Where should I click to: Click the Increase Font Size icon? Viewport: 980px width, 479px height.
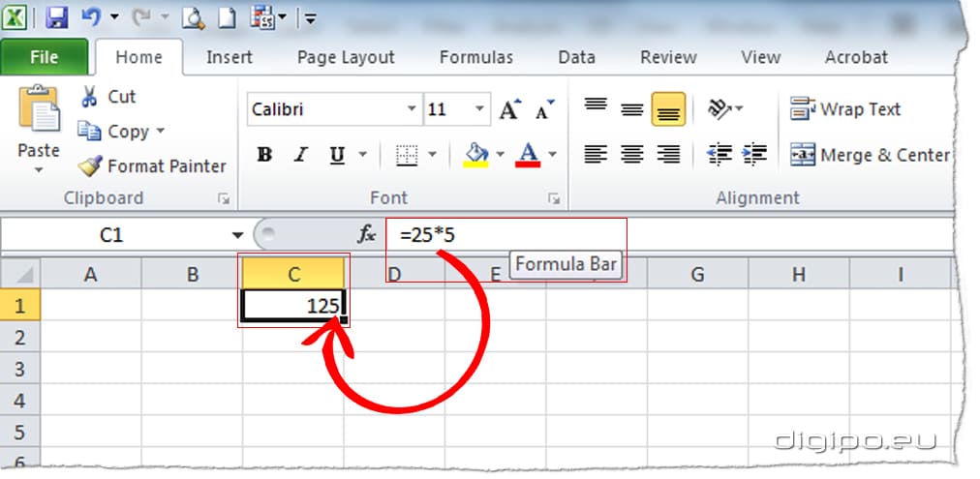[x=510, y=110]
